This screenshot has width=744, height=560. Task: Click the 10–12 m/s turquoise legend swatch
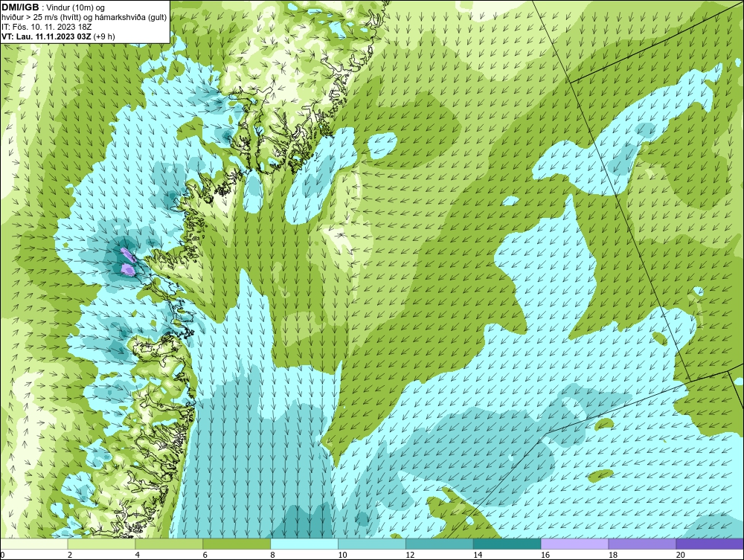(372, 544)
